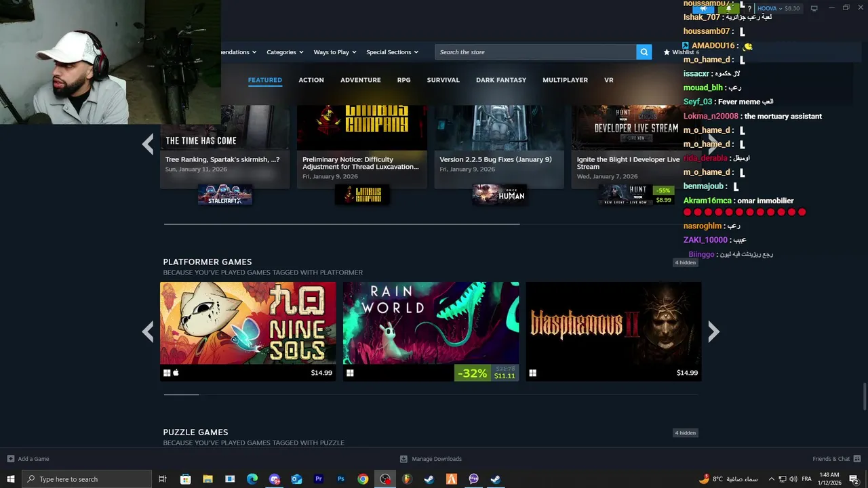Image resolution: width=868 pixels, height=488 pixels.
Task: Click the news carousel horizontal scroll bar
Action: 342,224
